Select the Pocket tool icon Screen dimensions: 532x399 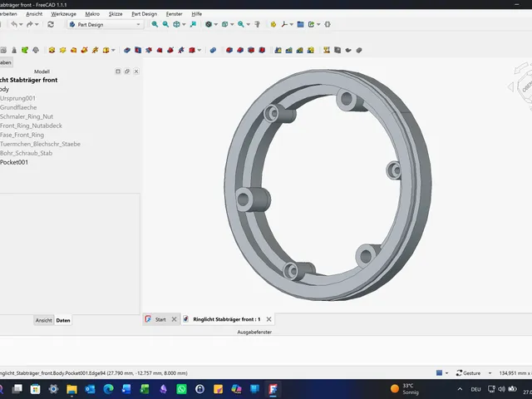(x=127, y=50)
